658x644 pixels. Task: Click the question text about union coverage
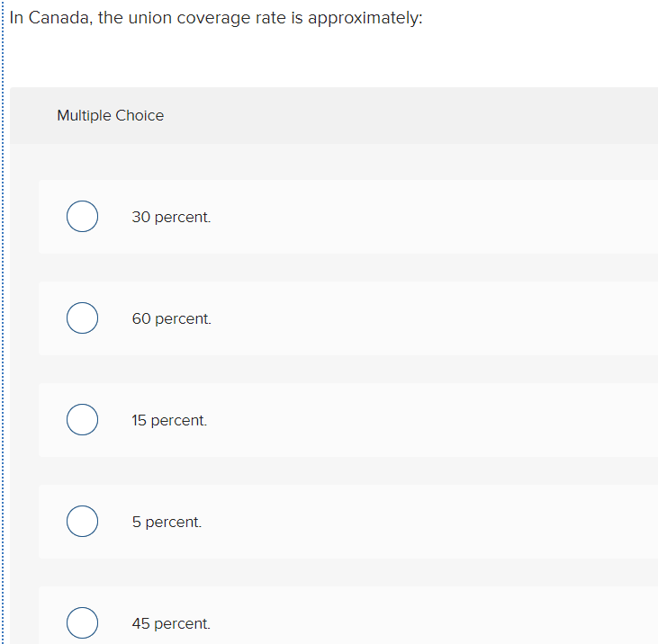click(216, 19)
